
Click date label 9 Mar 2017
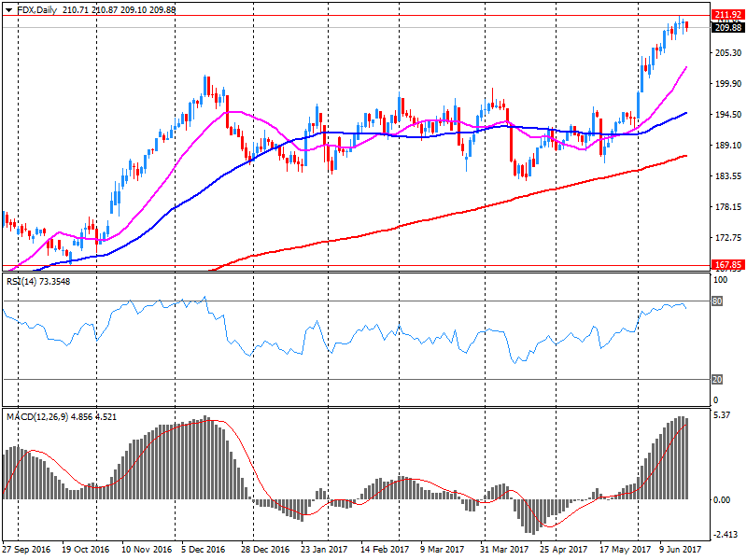(x=442, y=550)
